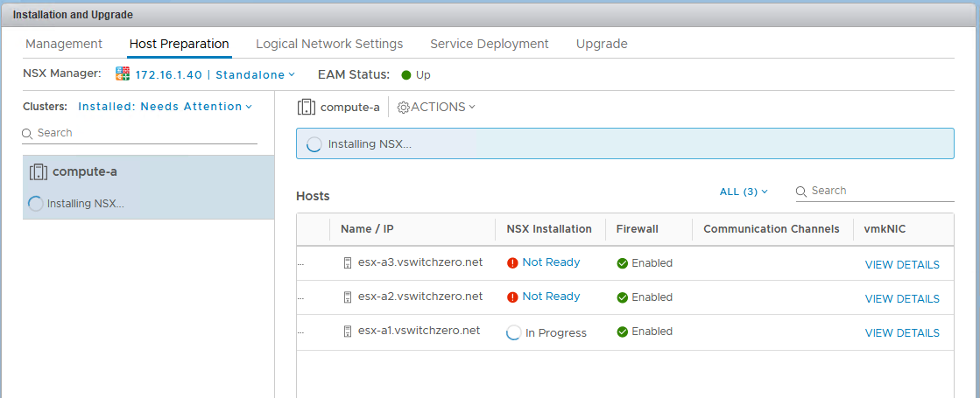
Task: Switch to the Service Deployment tab
Action: (x=489, y=44)
